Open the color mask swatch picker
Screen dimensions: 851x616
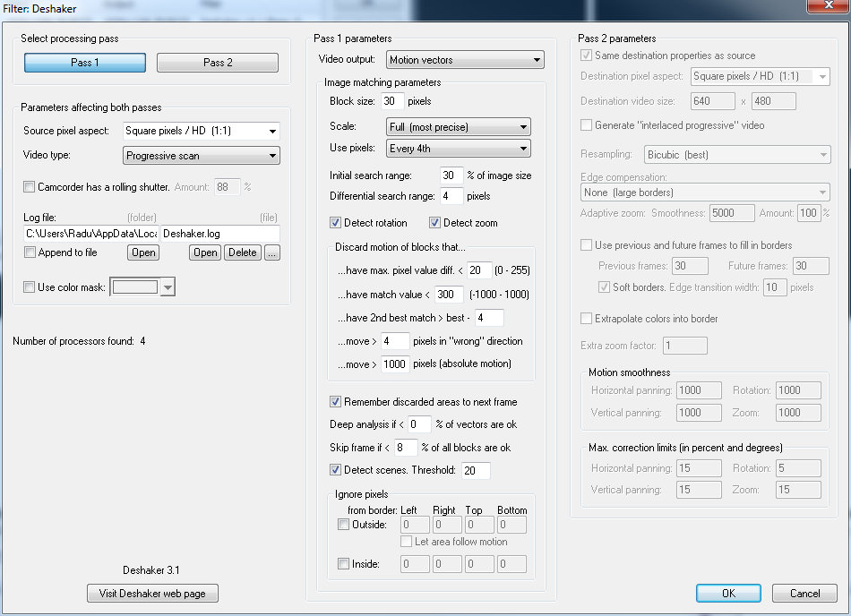(142, 287)
